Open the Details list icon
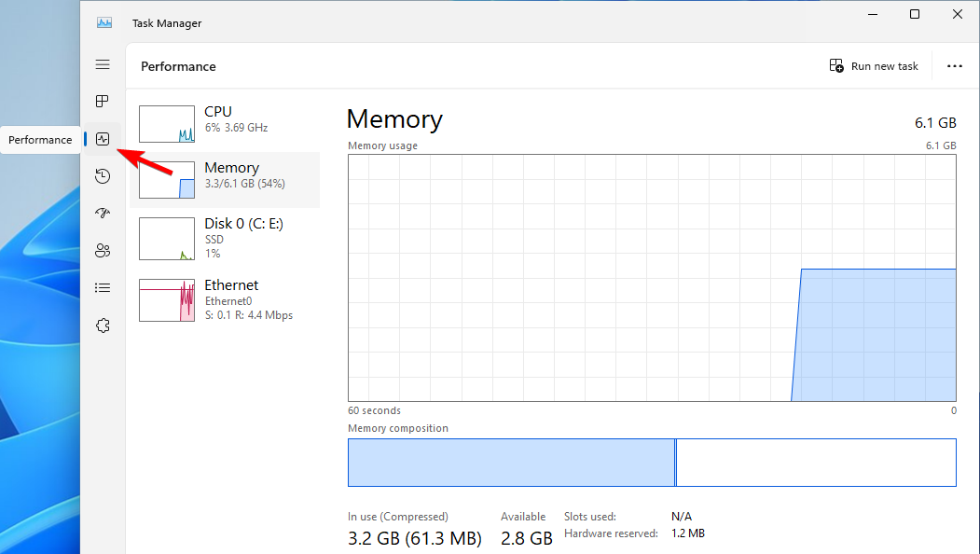Screen dimensions: 980x554 pyautogui.click(x=103, y=288)
